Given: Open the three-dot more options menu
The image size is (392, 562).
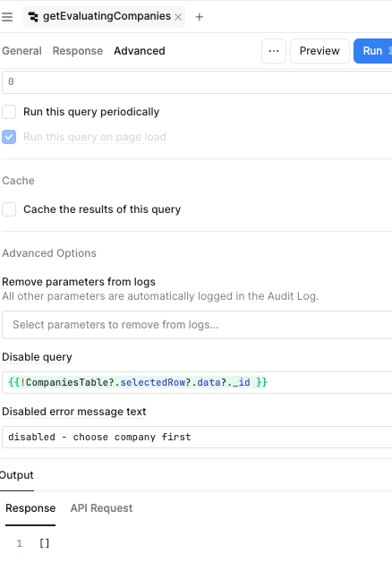Looking at the screenshot, I should pos(274,51).
